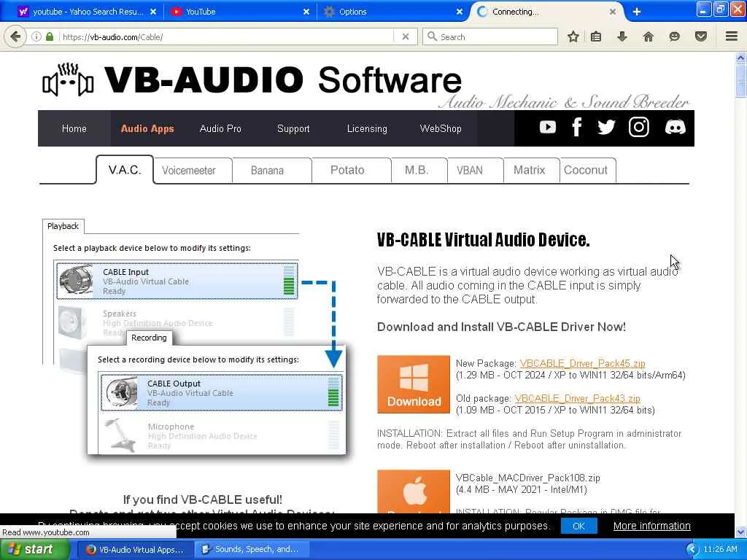The image size is (747, 560).
Task: Go to browser Home icon
Action: coord(648,36)
